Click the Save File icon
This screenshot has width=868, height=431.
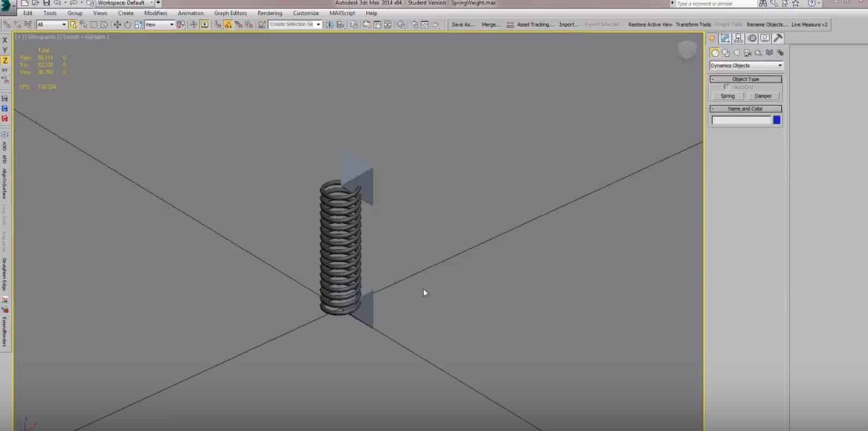point(46,3)
